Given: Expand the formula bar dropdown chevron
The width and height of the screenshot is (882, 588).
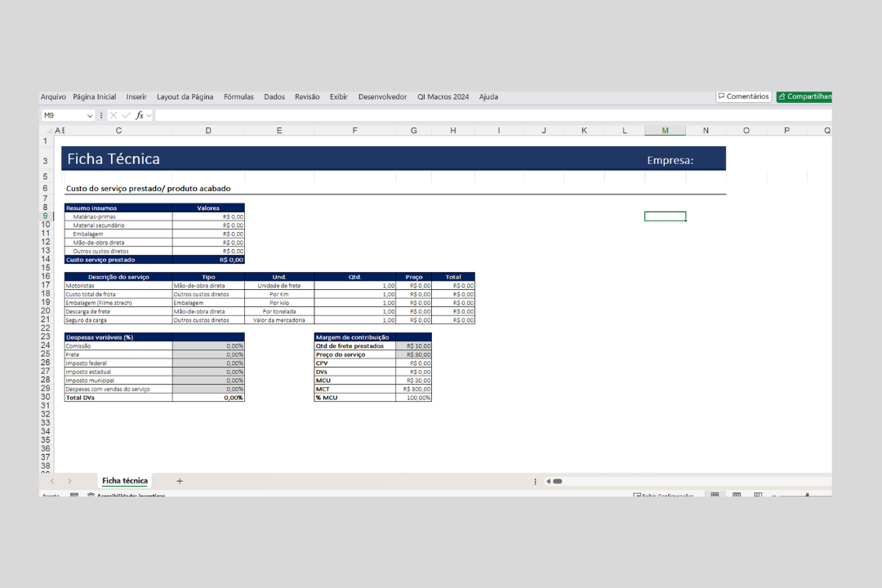Looking at the screenshot, I should (x=149, y=116).
